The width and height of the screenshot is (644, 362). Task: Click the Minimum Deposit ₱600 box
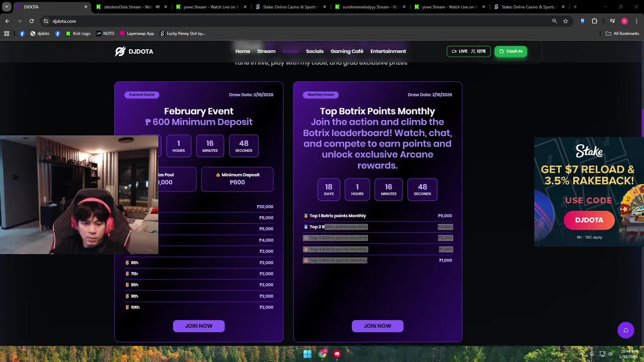tap(237, 179)
